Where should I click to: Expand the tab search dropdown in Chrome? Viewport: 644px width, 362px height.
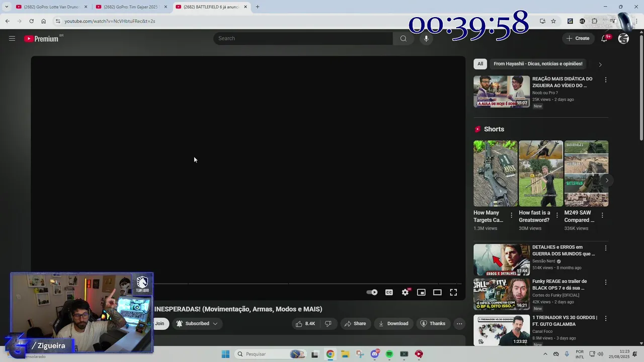(x=6, y=7)
